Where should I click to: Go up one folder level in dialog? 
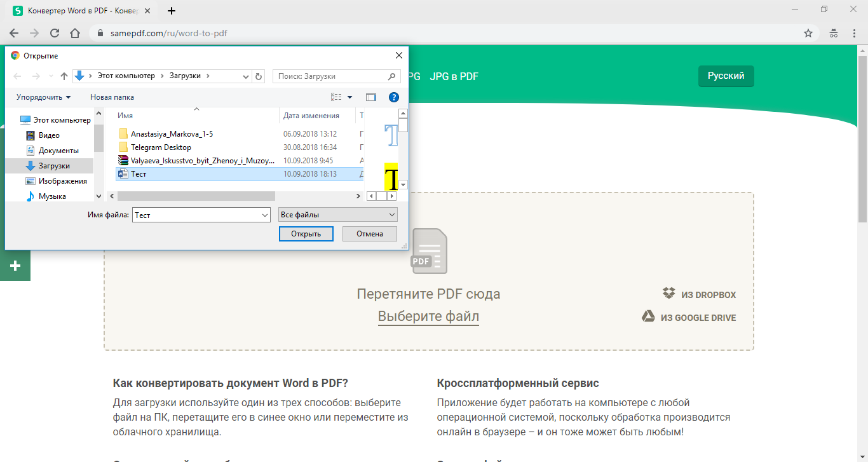[64, 76]
